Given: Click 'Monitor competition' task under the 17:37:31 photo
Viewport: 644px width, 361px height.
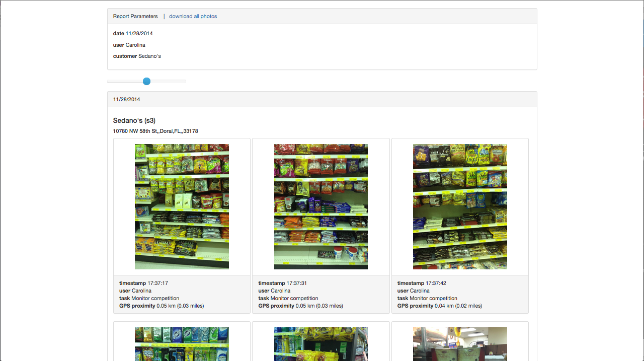Looking at the screenshot, I should tap(294, 298).
